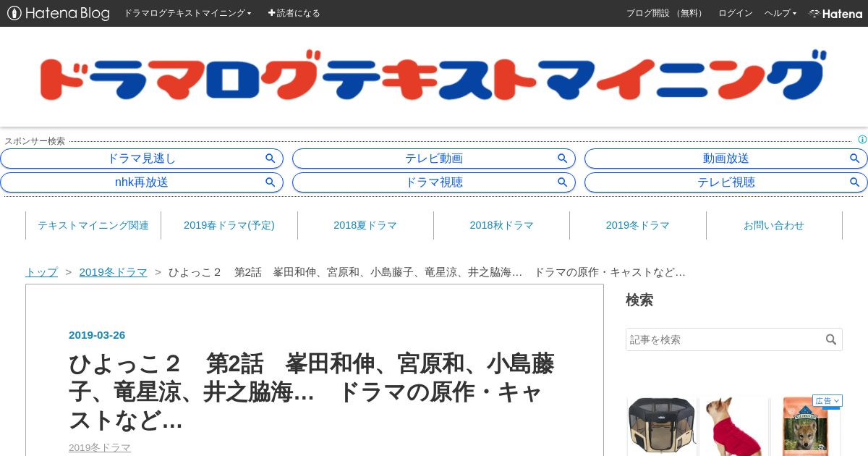The image size is (868, 456).
Task: Search sponsor link テレビ動画
Action: tap(434, 159)
